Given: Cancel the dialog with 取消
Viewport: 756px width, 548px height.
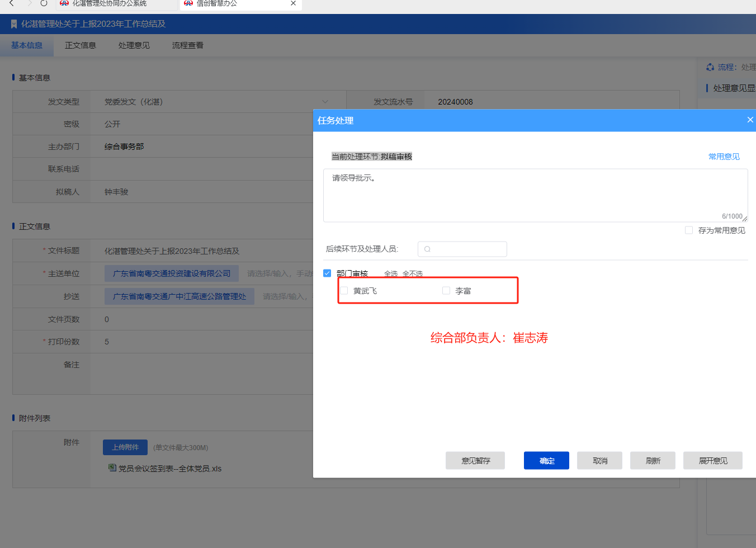Looking at the screenshot, I should coord(599,461).
